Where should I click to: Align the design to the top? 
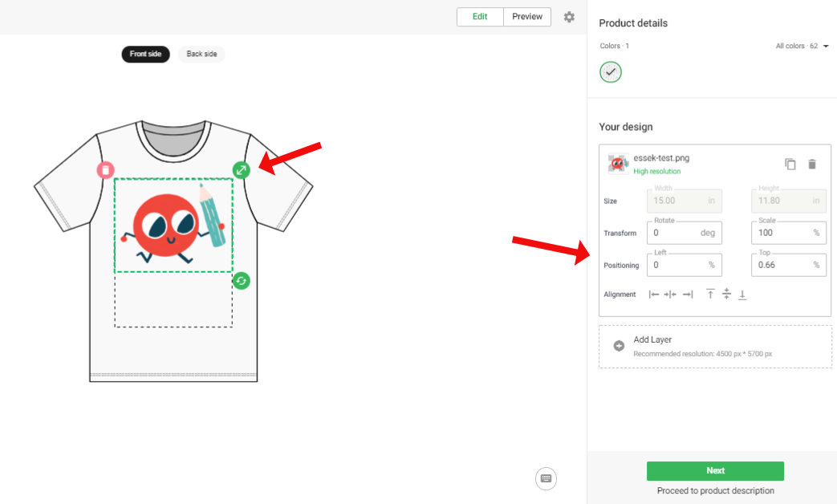[710, 294]
